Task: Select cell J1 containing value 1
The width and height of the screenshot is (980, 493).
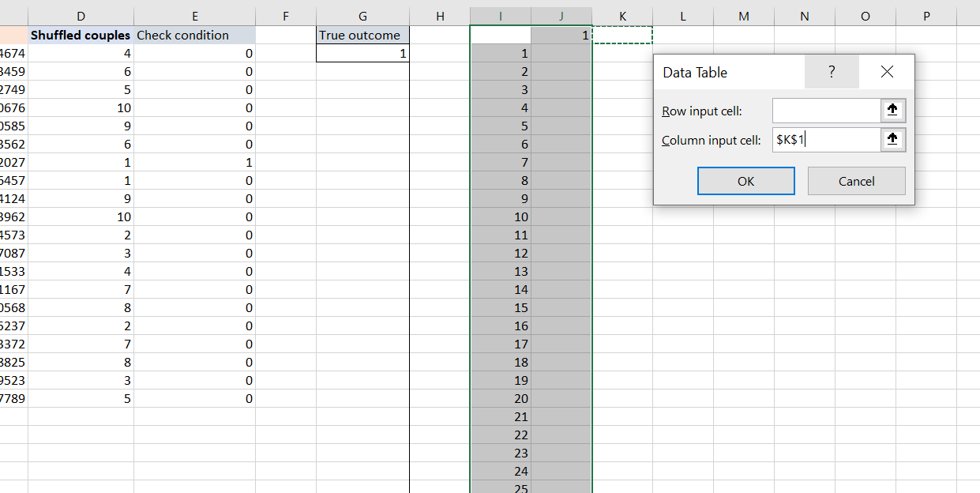Action: [x=561, y=35]
